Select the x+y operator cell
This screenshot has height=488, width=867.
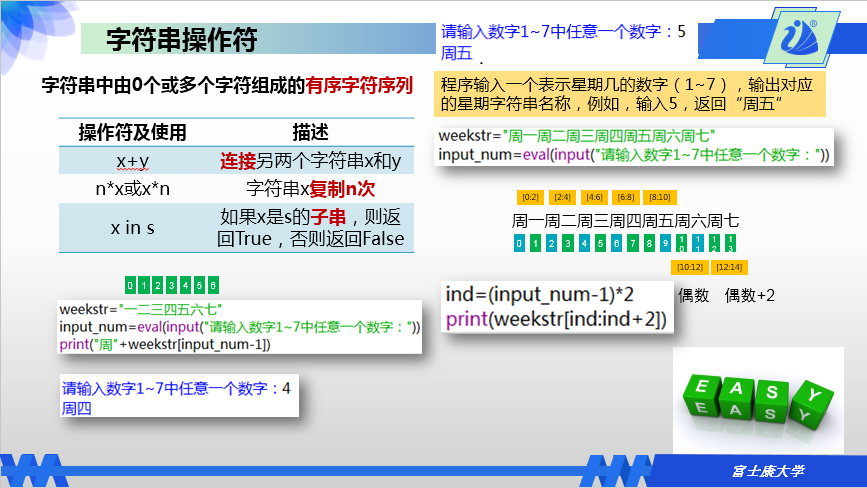tap(133, 161)
